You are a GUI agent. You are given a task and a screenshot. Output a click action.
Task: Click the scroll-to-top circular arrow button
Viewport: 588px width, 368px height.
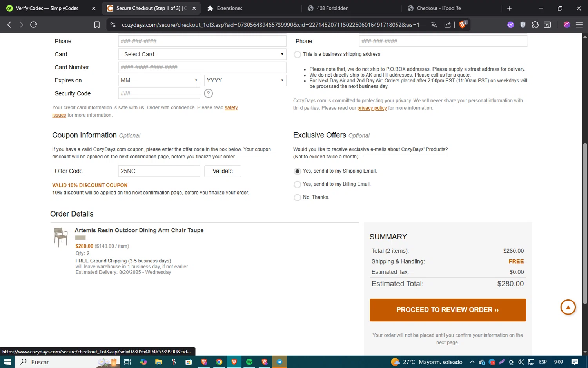(568, 307)
